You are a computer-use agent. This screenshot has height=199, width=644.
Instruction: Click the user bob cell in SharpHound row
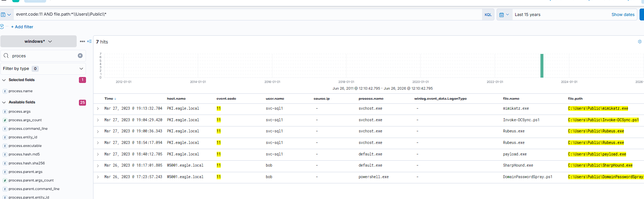click(x=269, y=166)
